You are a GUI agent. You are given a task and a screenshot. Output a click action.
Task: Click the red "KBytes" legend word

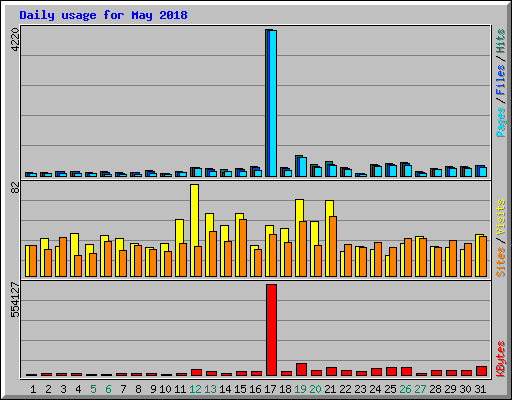[x=500, y=359]
